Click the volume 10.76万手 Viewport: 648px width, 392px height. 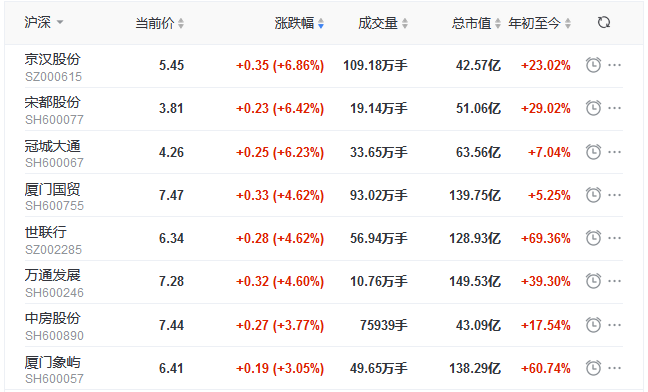[x=379, y=281]
